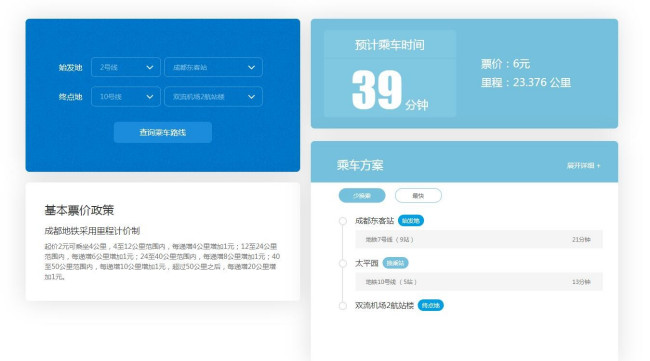Select the 少换乘 fewest-transfers tab
The height and width of the screenshot is (361, 650).
coord(362,196)
